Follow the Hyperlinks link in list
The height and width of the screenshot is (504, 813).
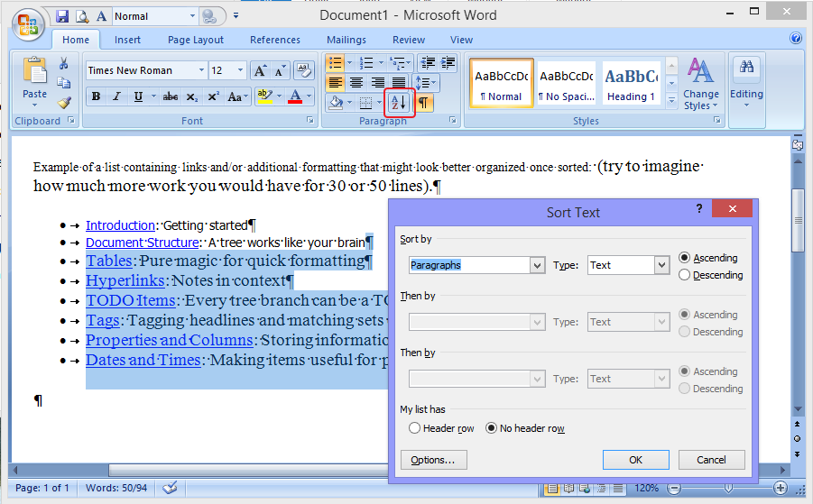(x=125, y=280)
